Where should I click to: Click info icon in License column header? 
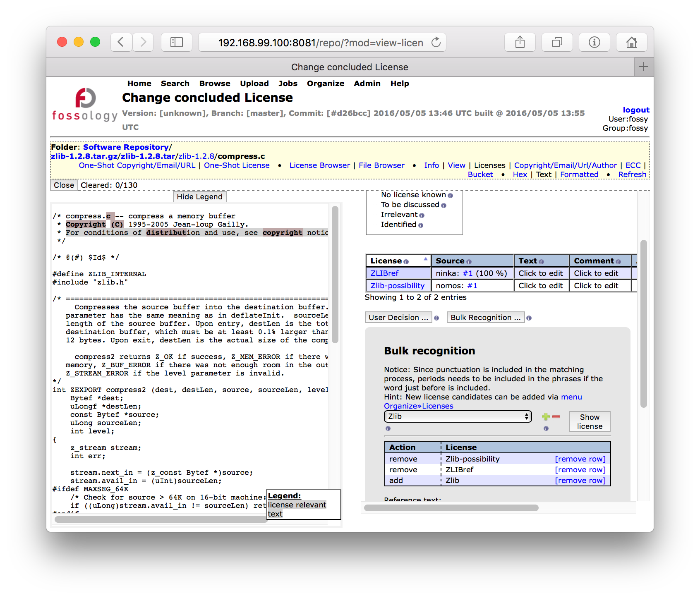[406, 262]
